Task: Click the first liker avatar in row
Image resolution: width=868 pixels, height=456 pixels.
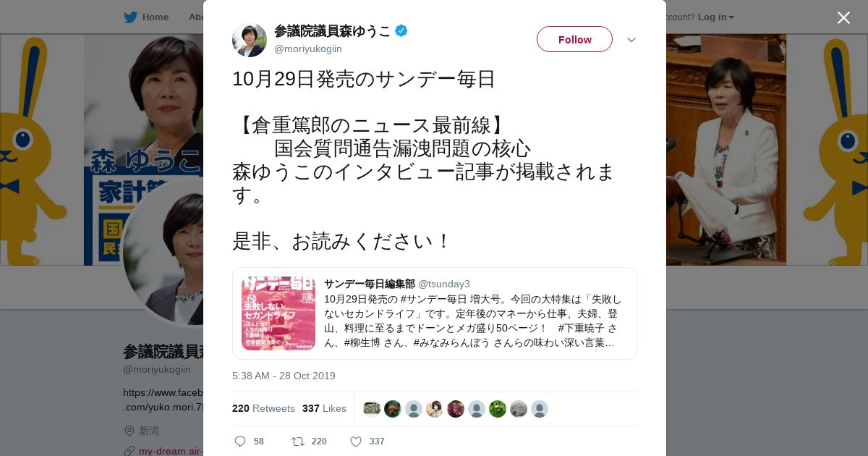Action: [372, 409]
